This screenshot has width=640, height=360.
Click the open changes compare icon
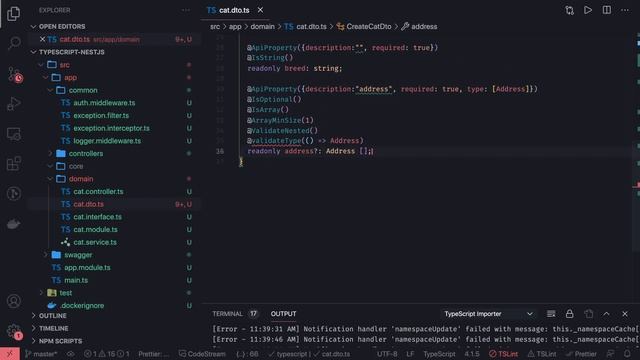pos(569,10)
